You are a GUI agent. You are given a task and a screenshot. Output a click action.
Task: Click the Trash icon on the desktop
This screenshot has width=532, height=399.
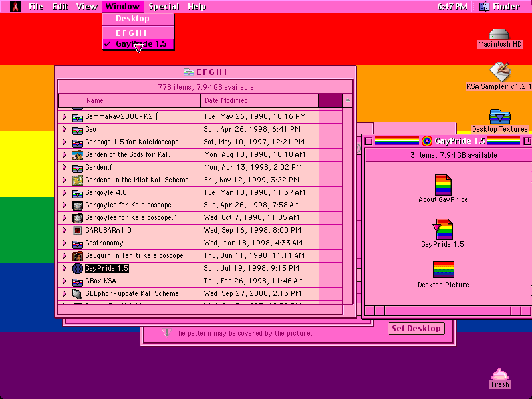click(499, 374)
